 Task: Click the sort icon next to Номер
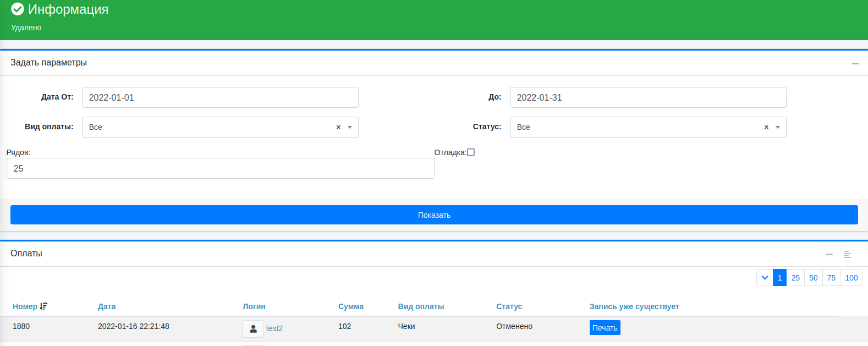click(x=44, y=306)
